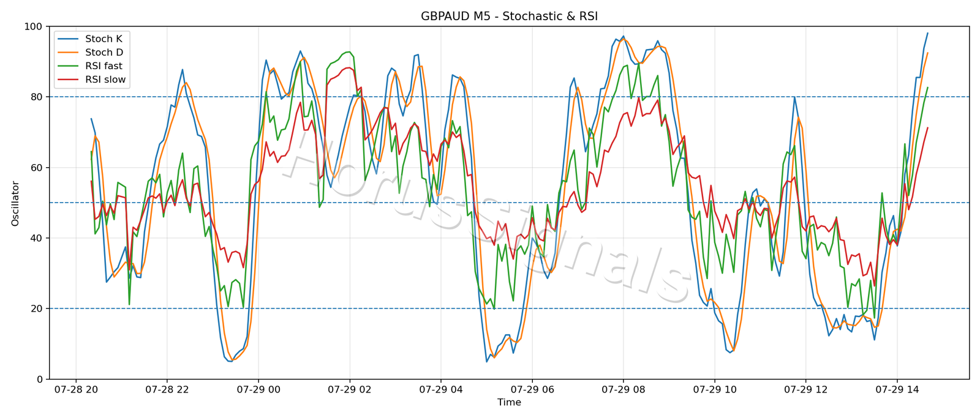The image size is (980, 420).
Task: Click the 'Stoch D' legend label
Action: (x=104, y=53)
